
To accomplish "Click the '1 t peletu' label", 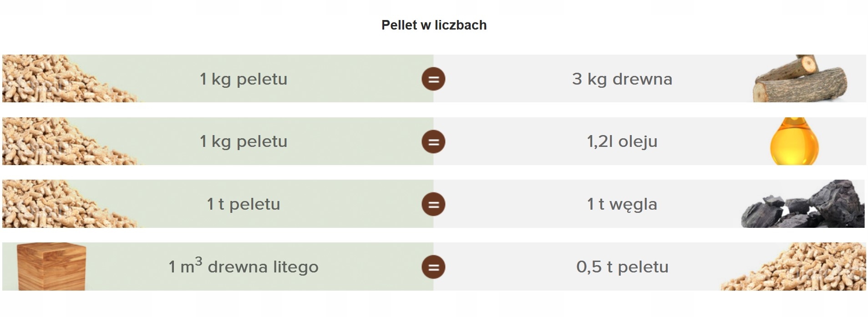I will tap(244, 204).
